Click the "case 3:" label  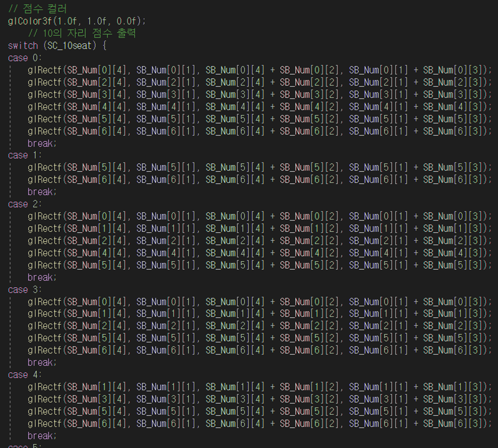[x=24, y=290]
